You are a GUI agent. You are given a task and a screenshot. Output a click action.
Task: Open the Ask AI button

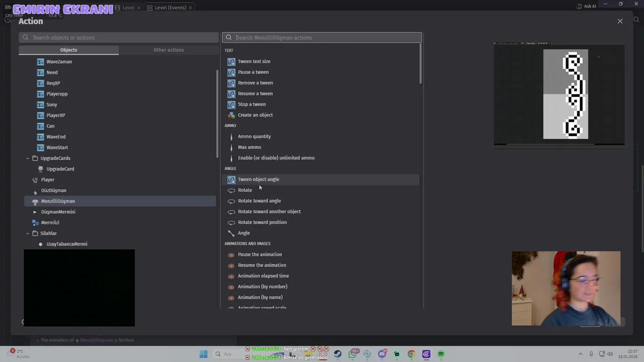587,6
